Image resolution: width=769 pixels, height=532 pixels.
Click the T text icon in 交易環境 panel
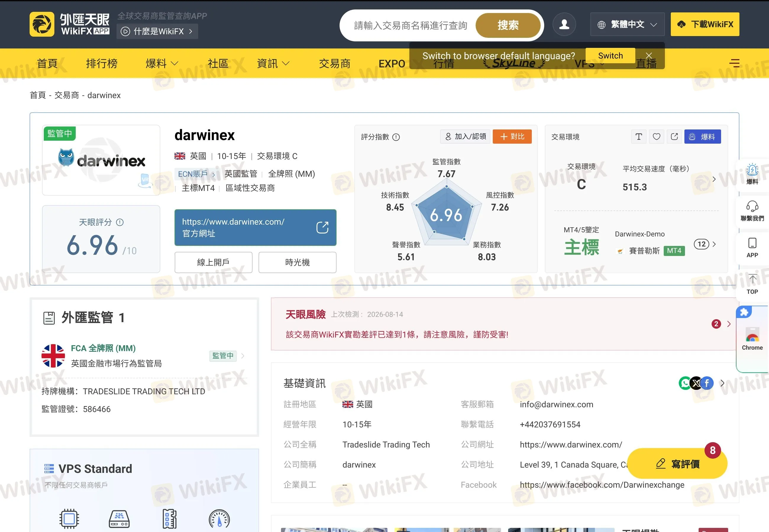point(639,137)
